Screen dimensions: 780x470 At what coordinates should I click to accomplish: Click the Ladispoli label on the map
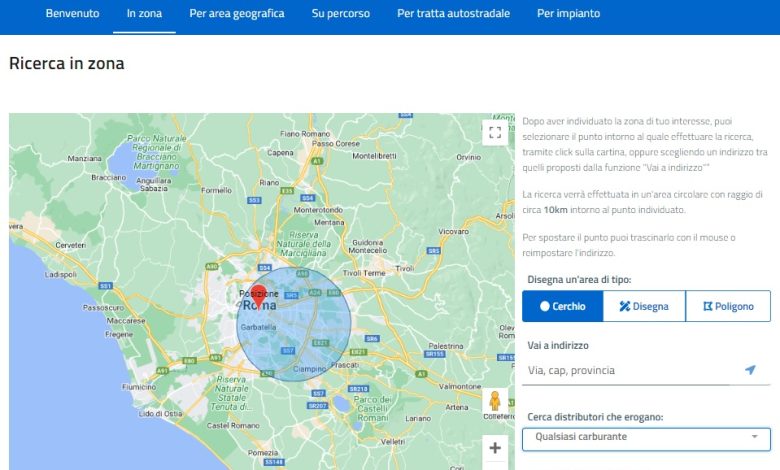pyautogui.click(x=61, y=275)
